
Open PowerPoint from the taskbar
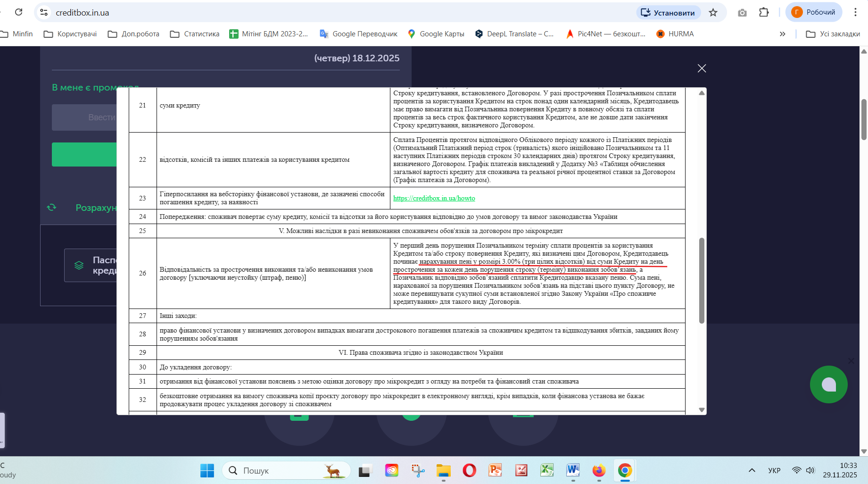(x=495, y=470)
